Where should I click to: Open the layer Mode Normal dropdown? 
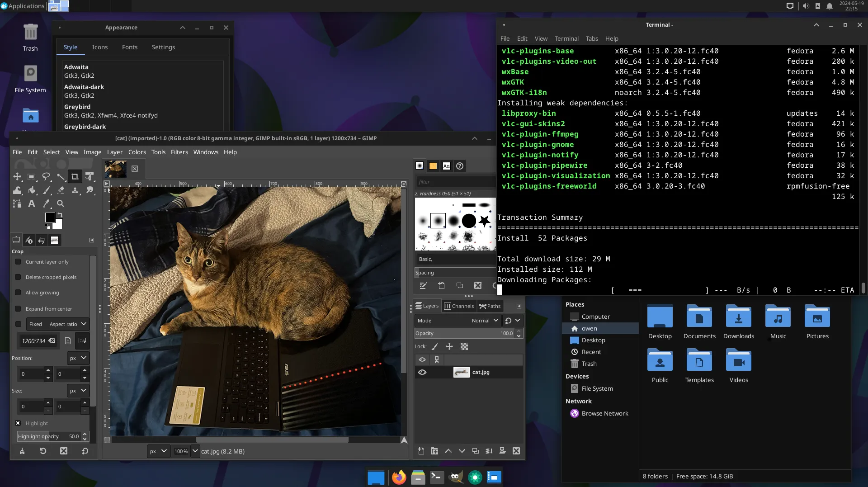coord(458,321)
